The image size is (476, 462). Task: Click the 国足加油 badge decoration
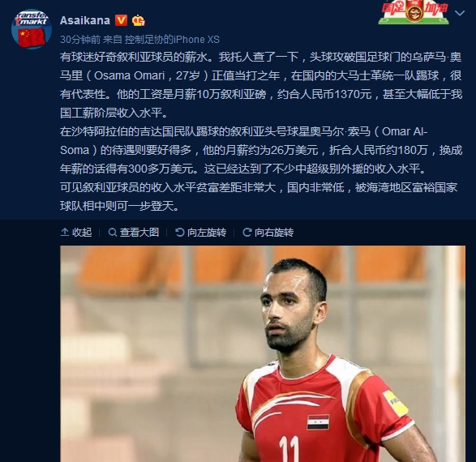[414, 12]
